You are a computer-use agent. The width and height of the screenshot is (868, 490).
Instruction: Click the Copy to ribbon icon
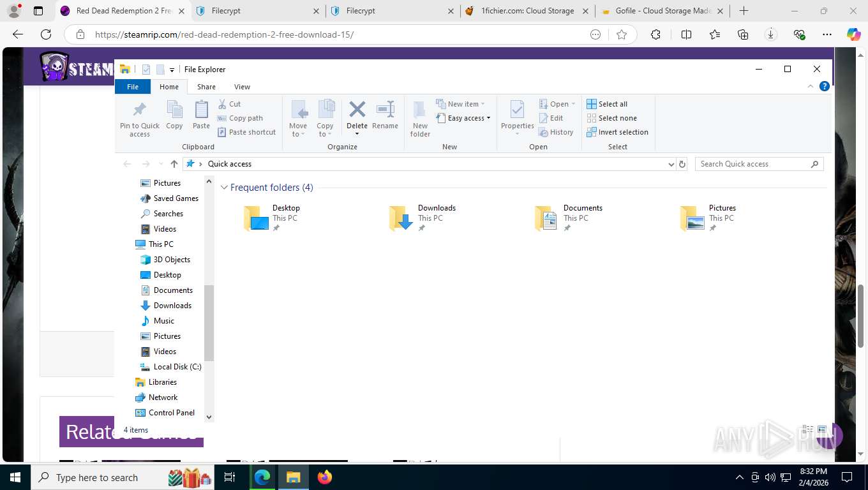tap(325, 119)
